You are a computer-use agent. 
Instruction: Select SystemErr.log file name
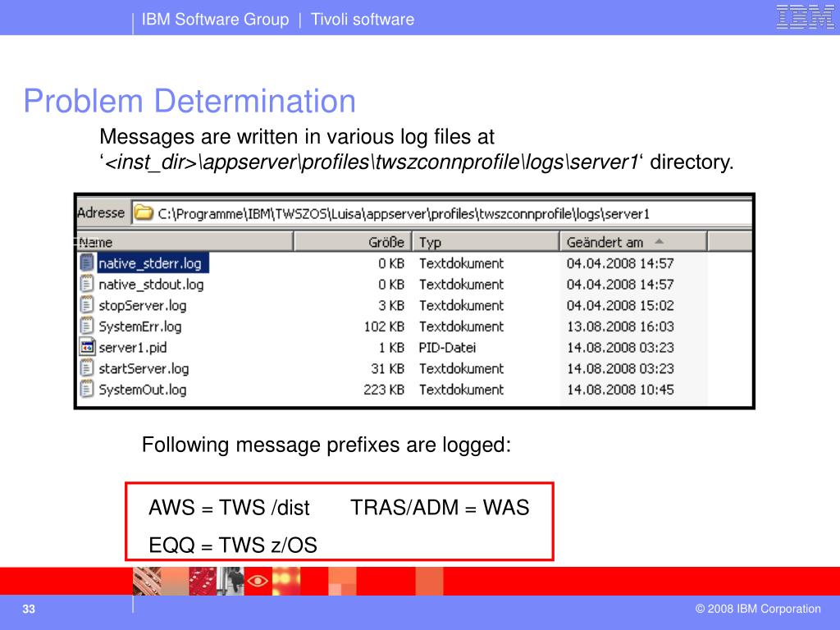pos(139,326)
